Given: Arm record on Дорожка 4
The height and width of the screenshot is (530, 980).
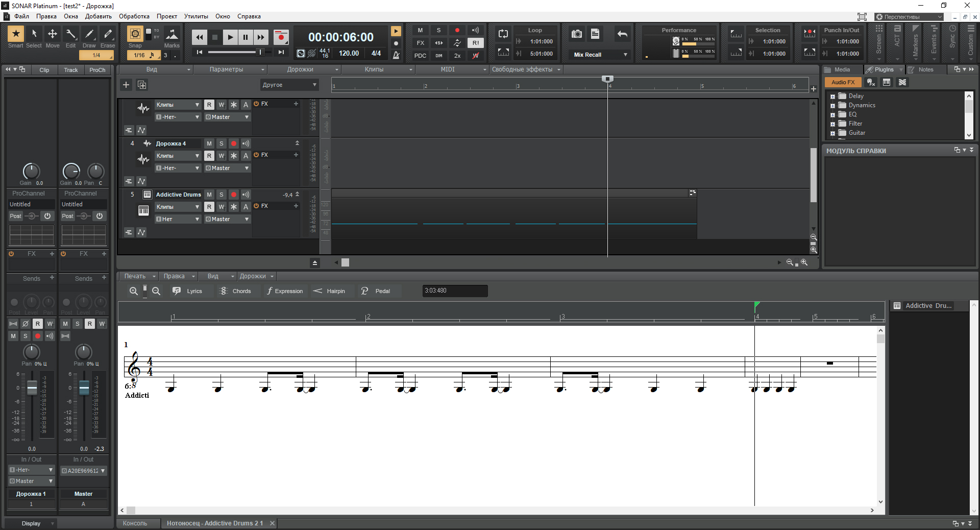Looking at the screenshot, I should coord(234,143).
